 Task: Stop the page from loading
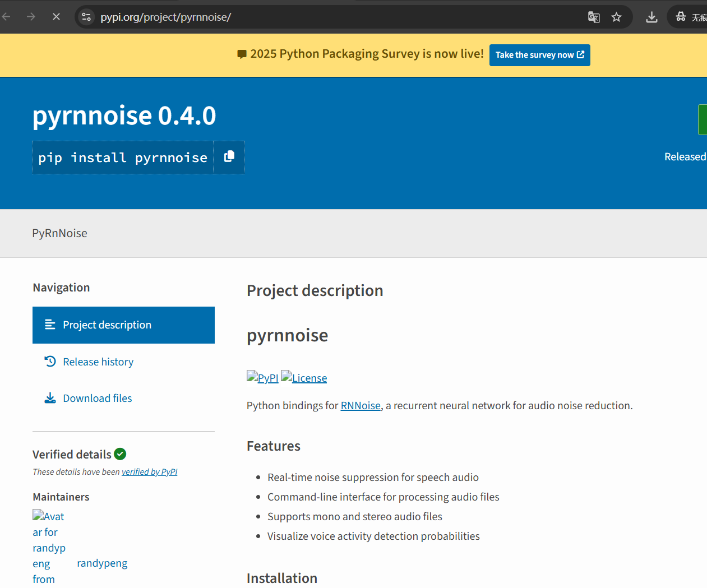56,17
